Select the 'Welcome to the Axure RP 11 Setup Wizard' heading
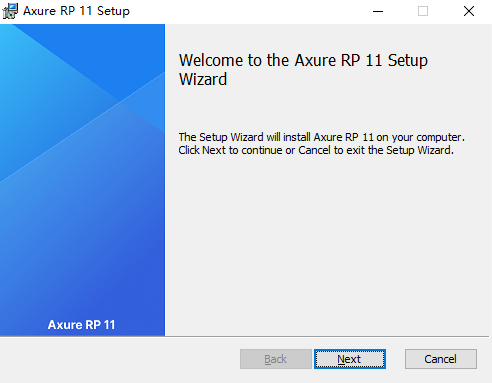492x383 pixels. [x=303, y=70]
